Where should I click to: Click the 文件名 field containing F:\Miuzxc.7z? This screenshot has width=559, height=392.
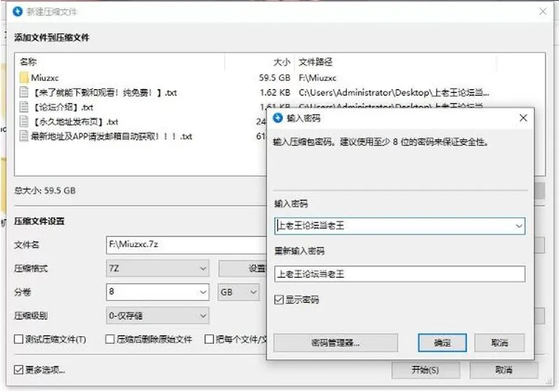click(186, 245)
